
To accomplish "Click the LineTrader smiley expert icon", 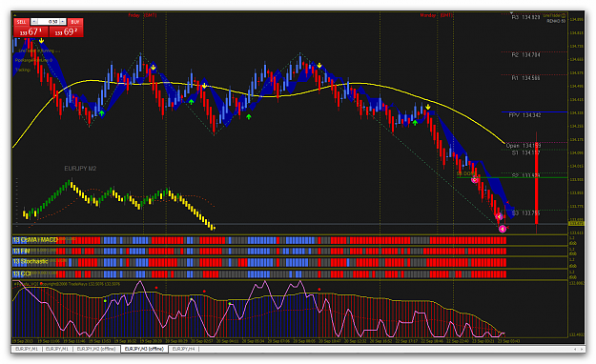I will [x=564, y=16].
